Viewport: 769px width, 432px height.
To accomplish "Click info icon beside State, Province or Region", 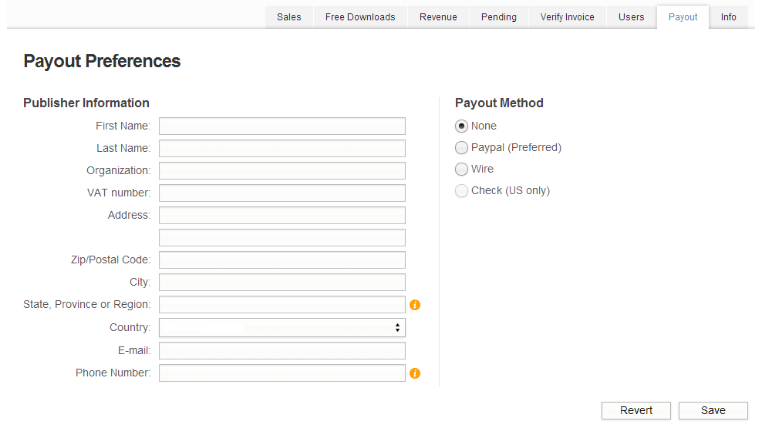I will click(415, 305).
